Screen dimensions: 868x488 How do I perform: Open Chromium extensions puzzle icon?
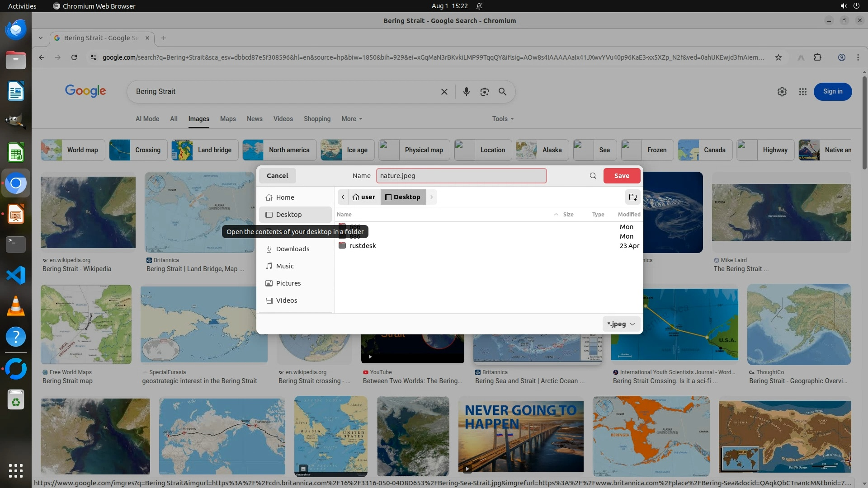(817, 57)
